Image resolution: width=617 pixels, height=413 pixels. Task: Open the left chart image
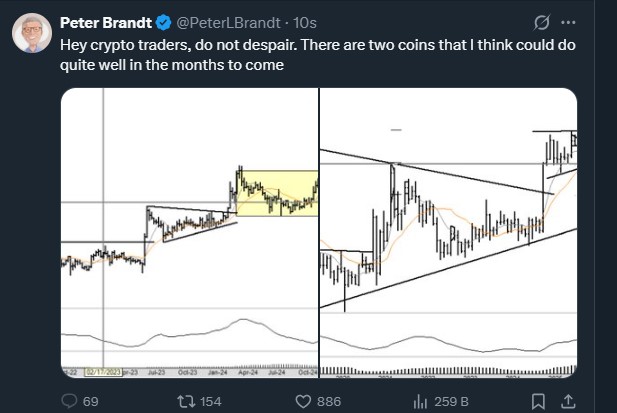pos(189,231)
